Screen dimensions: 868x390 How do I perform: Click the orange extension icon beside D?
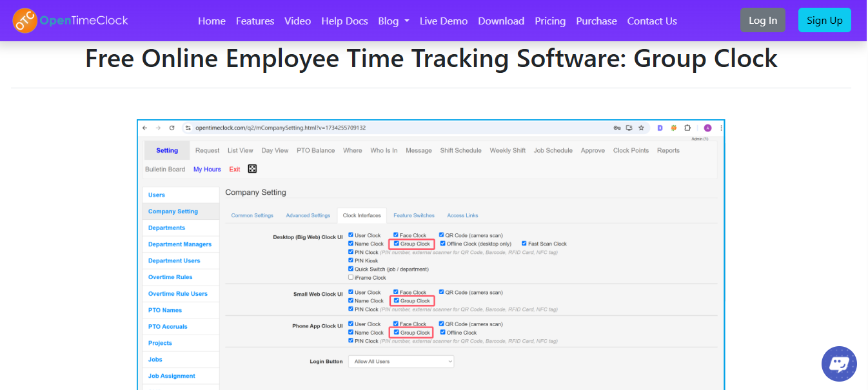(x=674, y=128)
